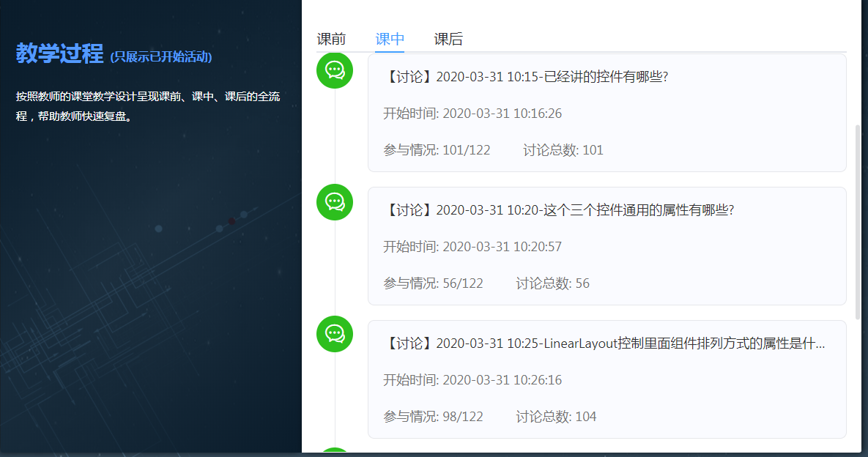
Task: Click the (只展示已开始活动) subtitle
Action: [x=161, y=57]
